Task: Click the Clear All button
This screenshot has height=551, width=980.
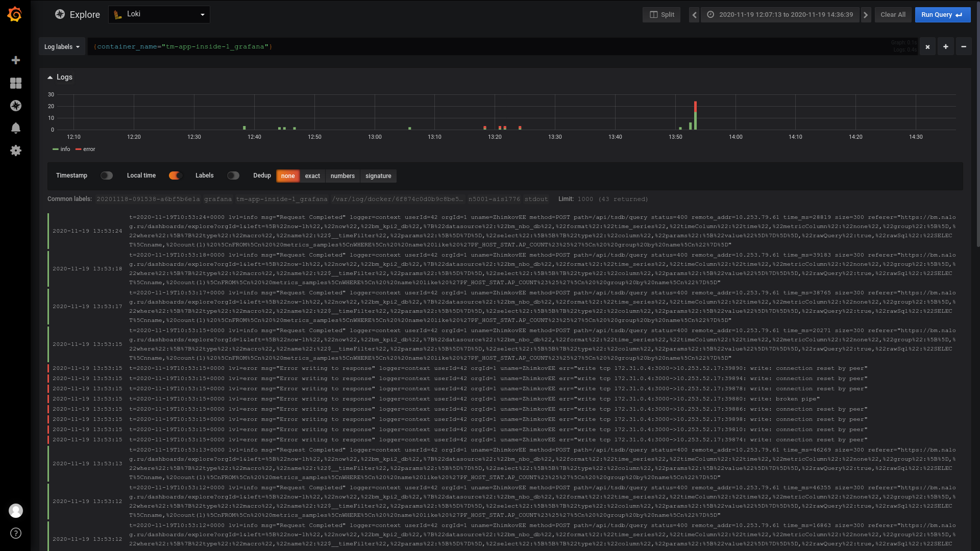Action: [893, 14]
